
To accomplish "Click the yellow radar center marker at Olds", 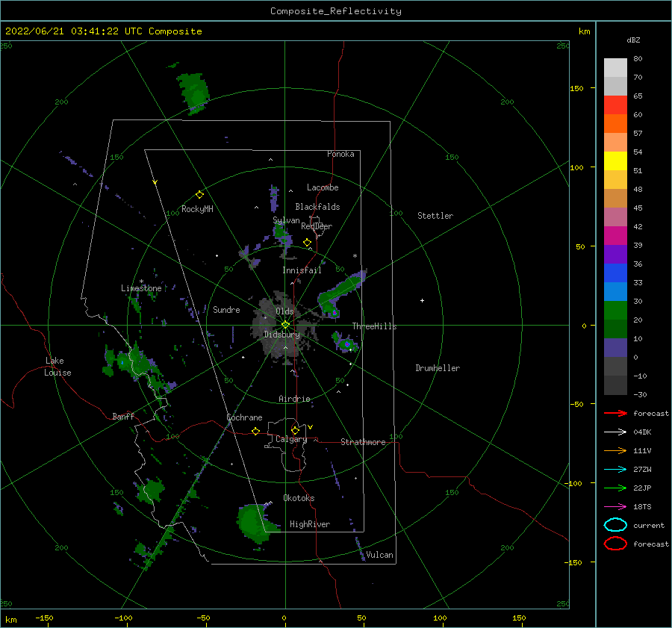I will coord(285,325).
